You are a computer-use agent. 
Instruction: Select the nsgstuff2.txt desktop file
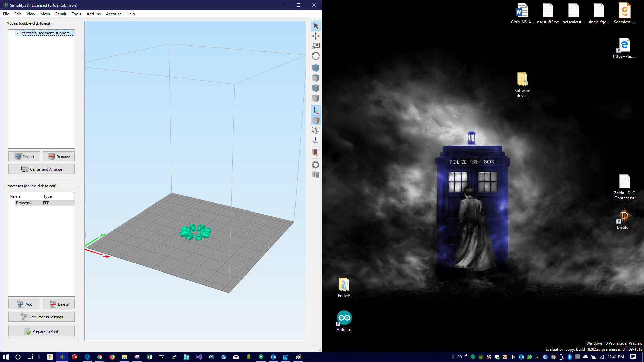(548, 14)
